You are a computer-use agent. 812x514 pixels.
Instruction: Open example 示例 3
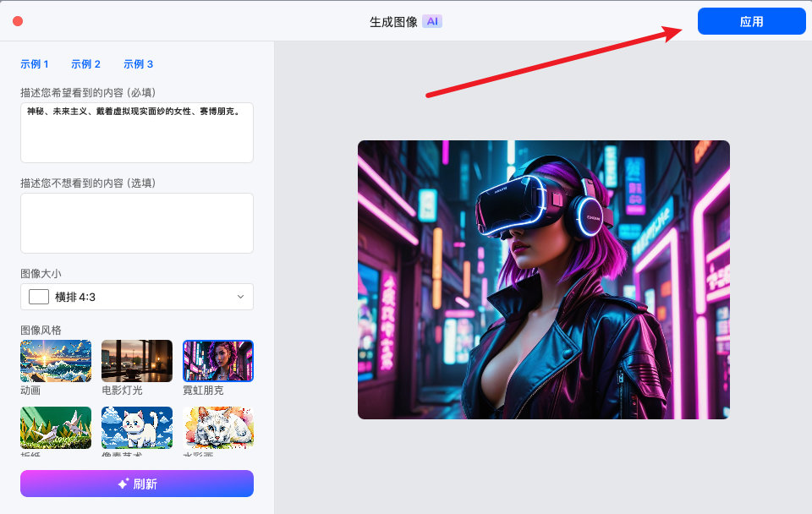[x=138, y=63]
